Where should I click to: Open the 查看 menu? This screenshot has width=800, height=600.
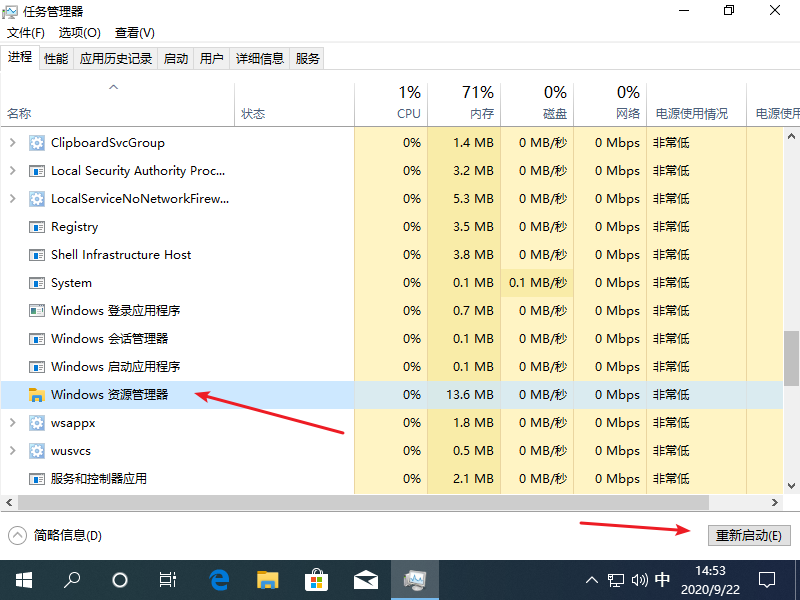135,32
